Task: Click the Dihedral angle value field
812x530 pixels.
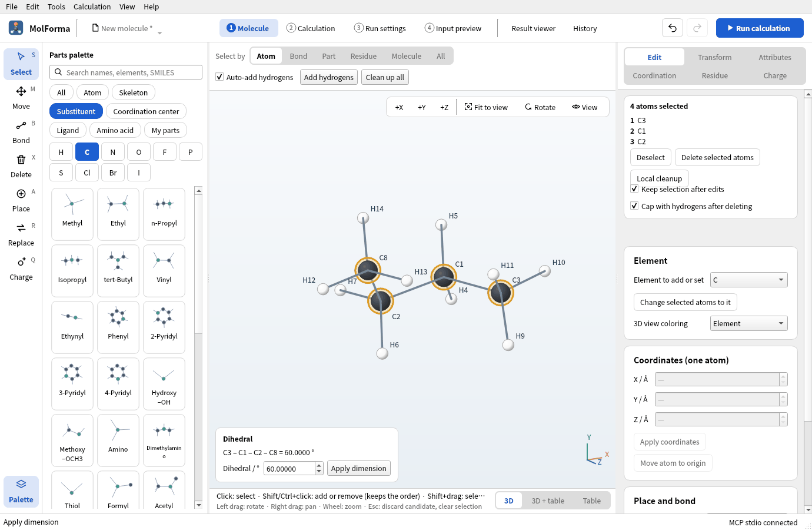Action: (289, 469)
